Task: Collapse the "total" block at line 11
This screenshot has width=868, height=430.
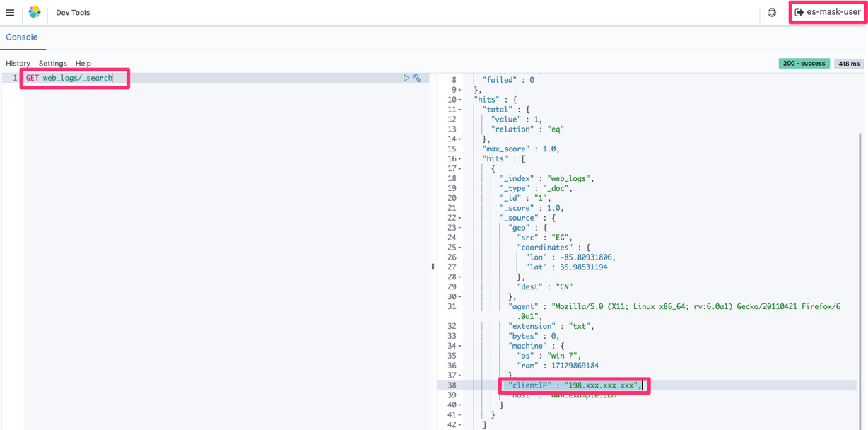Action: click(x=459, y=110)
